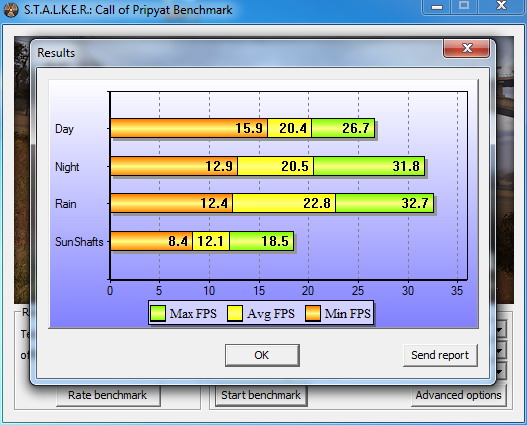Screen dimensions: 527x425
Task: Open the bottom partially hidden dropdown arrow
Action: [500, 371]
